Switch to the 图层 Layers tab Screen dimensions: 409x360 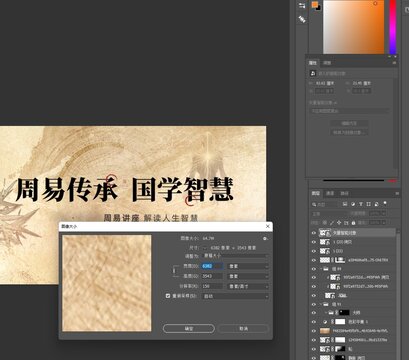click(x=315, y=193)
